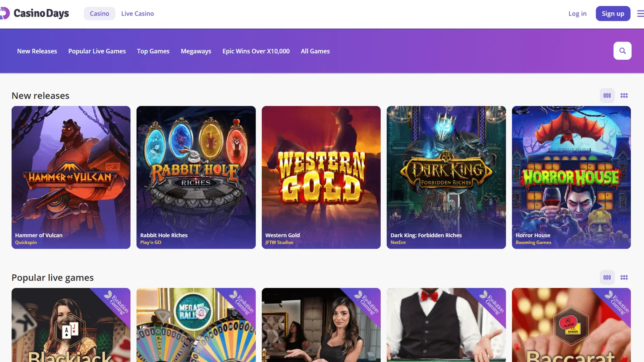
Task: Open the Casino tab
Action: (99, 14)
